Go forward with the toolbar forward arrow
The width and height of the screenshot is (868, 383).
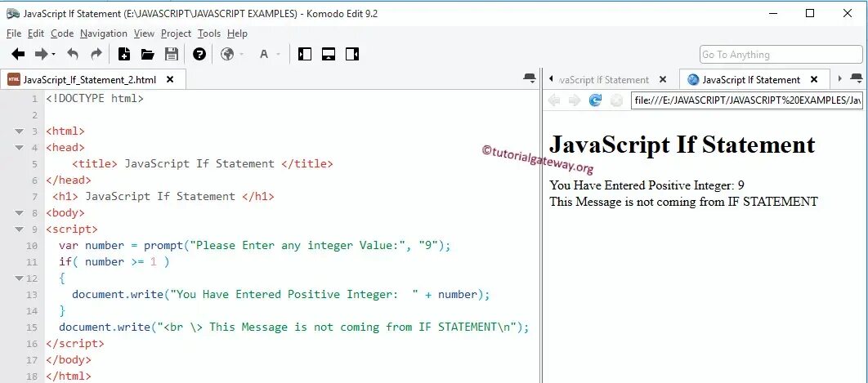pyautogui.click(x=42, y=54)
